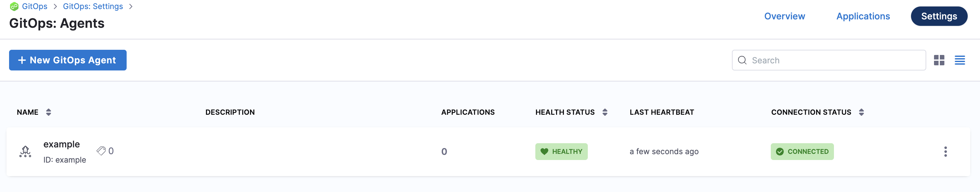Click the search magnifier icon
The height and width of the screenshot is (192, 980).
coord(742,60)
